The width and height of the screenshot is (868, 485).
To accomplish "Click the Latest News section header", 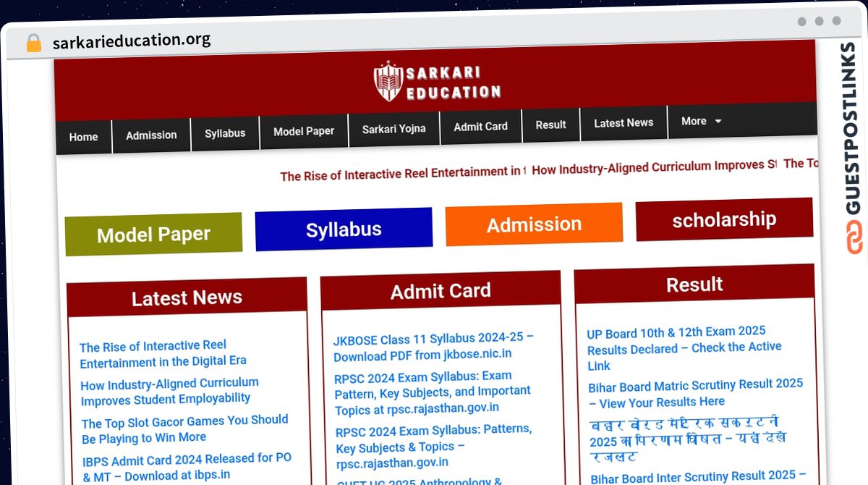I will click(x=187, y=298).
